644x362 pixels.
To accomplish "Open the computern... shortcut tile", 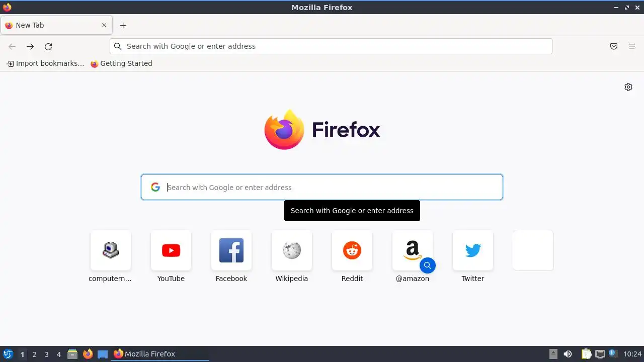I will pos(111,250).
